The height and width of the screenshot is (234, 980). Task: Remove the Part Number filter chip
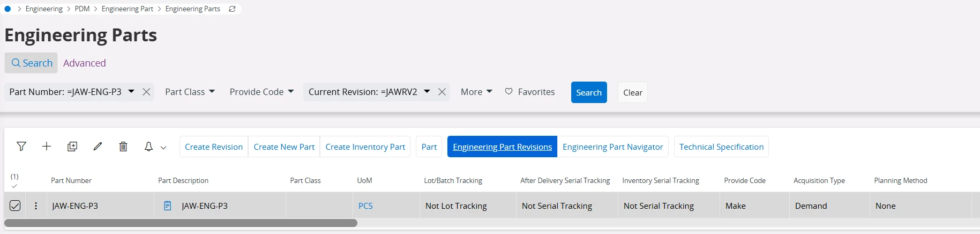[146, 92]
